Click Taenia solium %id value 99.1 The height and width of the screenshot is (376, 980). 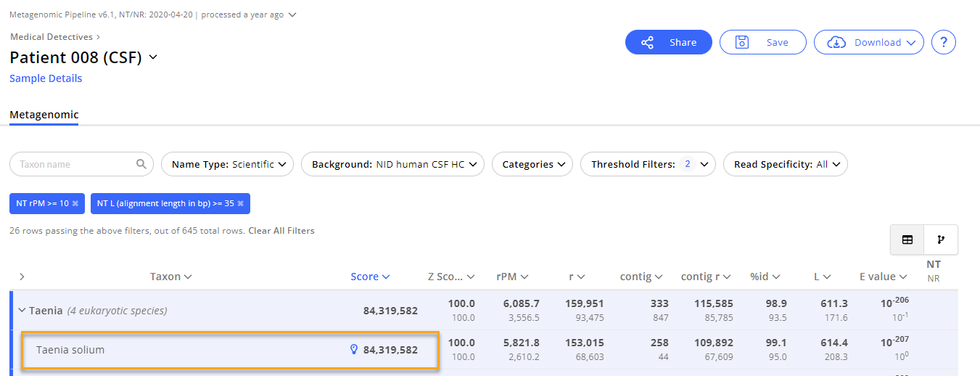[776, 343]
